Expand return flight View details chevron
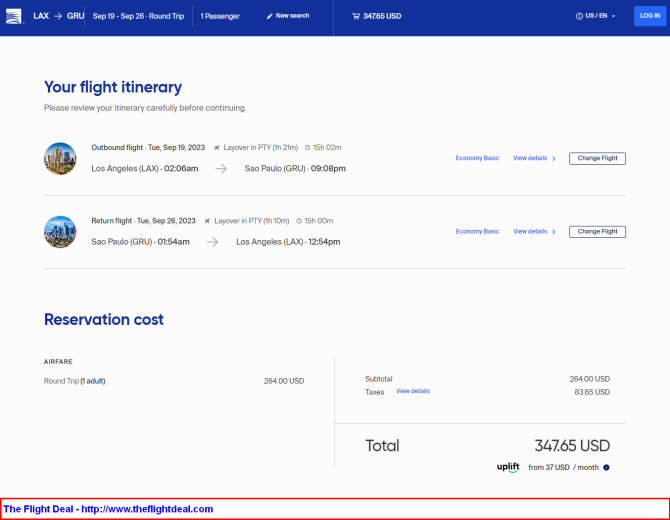This screenshot has height=520, width=670. click(x=554, y=232)
